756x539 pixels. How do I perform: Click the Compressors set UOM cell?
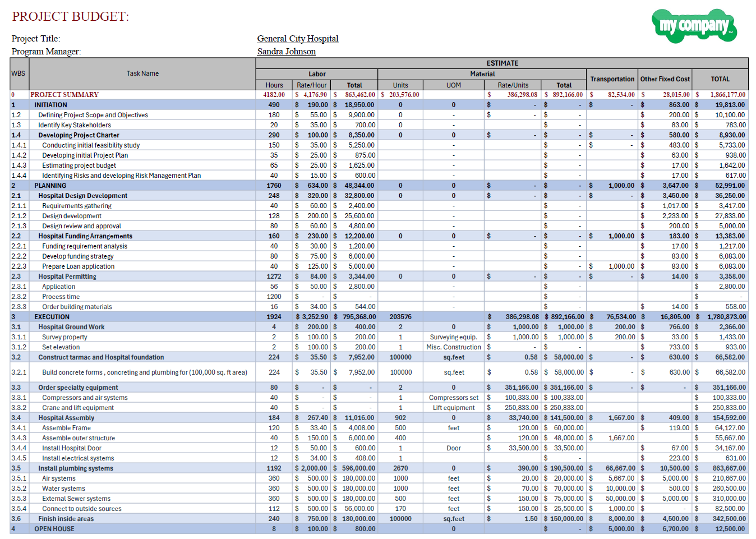click(454, 398)
